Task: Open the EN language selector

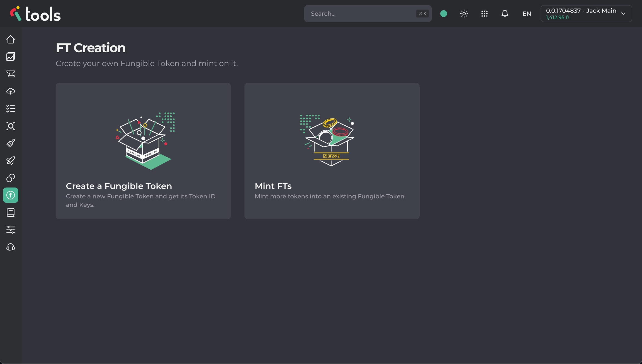Action: (x=527, y=14)
